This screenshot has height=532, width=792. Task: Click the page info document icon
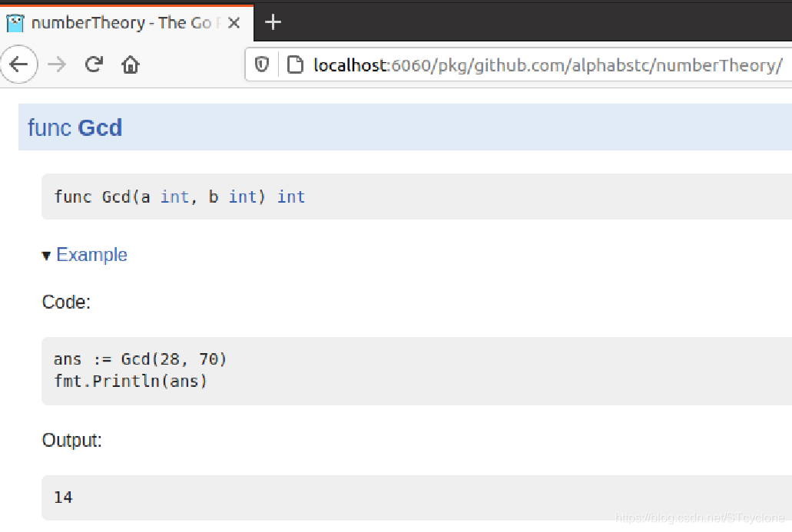(x=295, y=64)
